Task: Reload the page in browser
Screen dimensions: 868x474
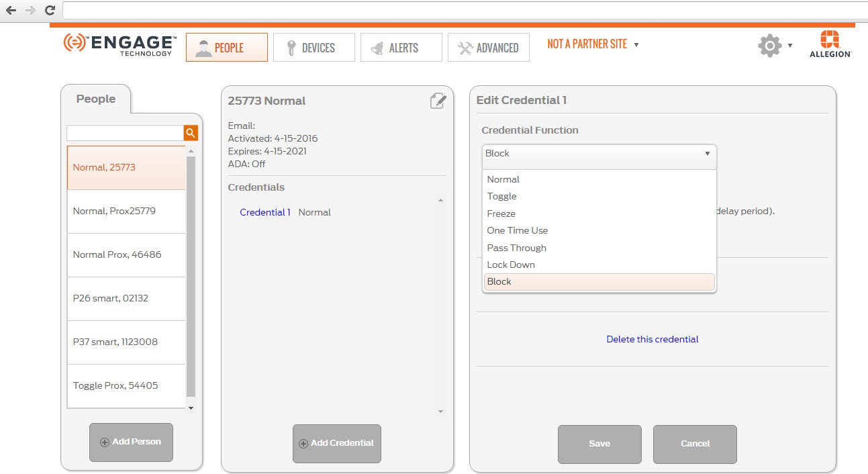Action: coord(50,10)
